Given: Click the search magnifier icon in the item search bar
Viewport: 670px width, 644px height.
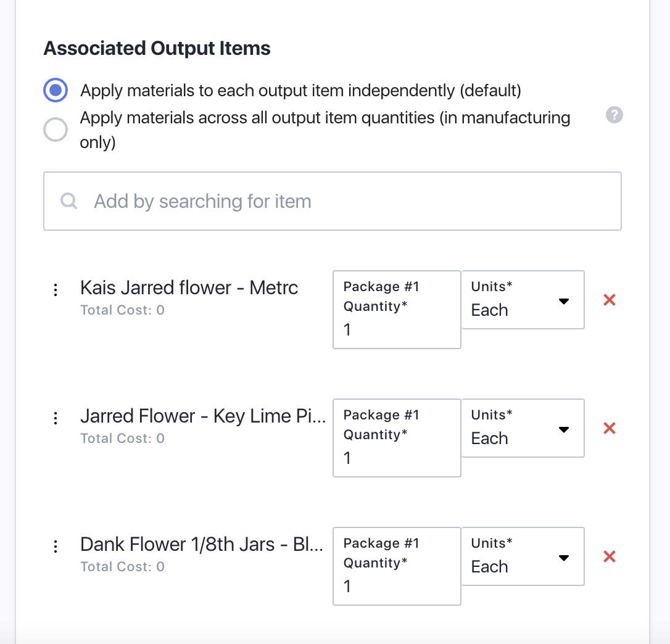Looking at the screenshot, I should point(68,201).
